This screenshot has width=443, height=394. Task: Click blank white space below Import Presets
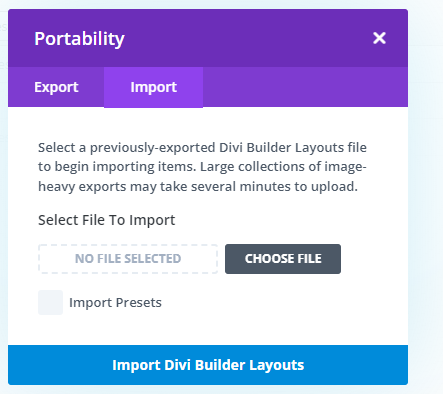[208, 330]
